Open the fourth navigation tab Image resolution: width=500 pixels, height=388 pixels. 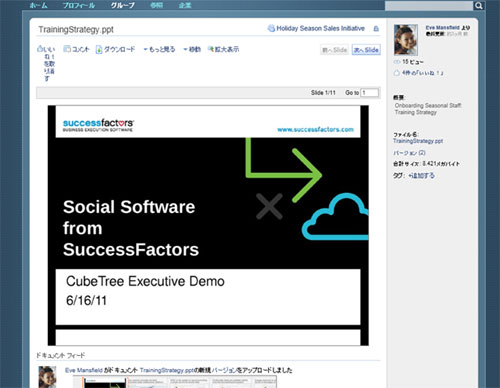coord(156,5)
